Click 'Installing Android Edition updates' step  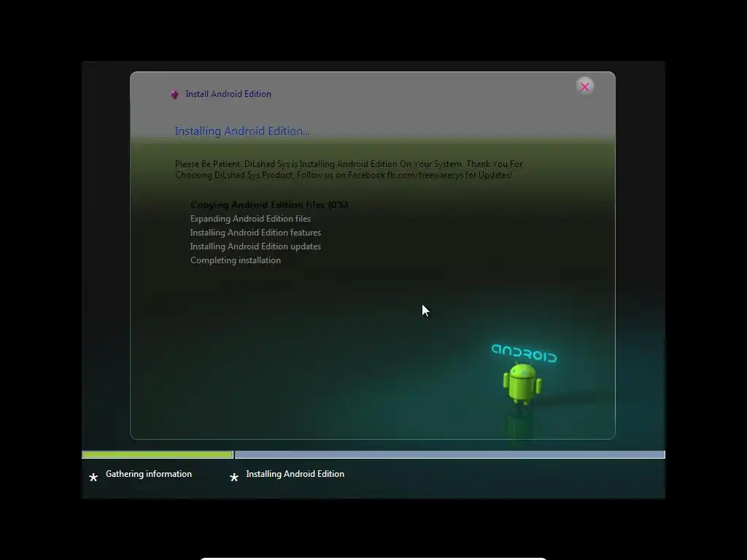[x=255, y=246]
